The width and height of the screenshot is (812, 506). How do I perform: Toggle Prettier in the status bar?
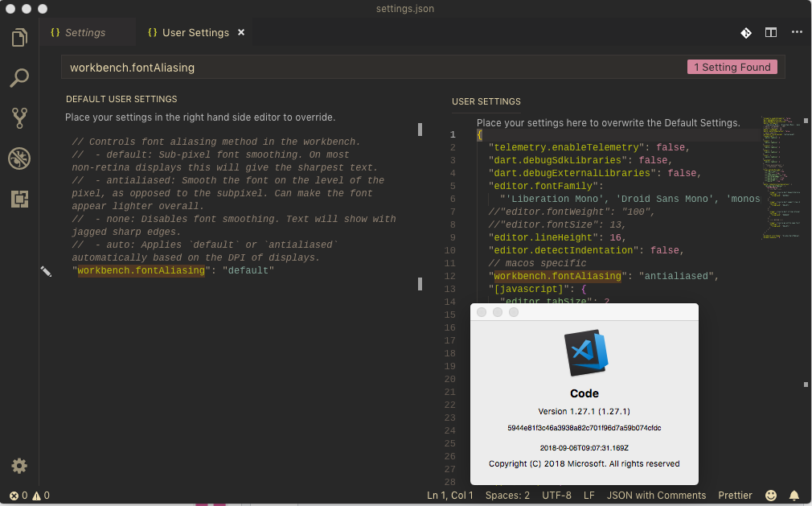tap(735, 495)
